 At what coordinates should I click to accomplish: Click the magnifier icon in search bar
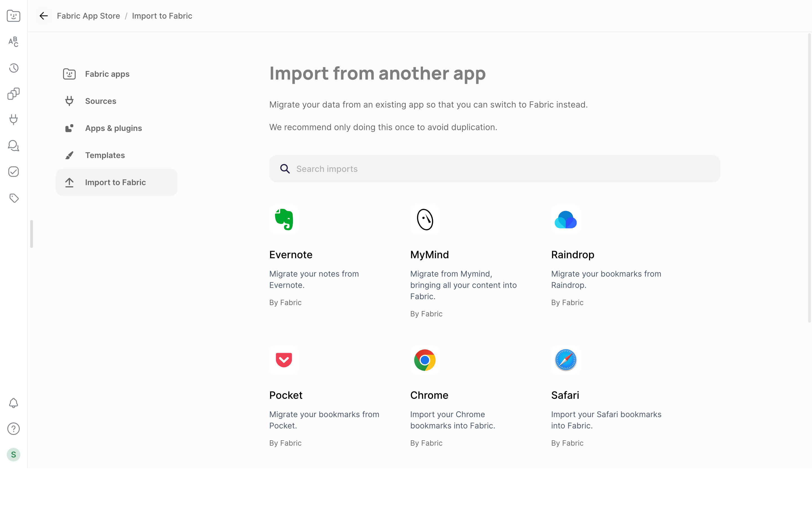(x=285, y=169)
